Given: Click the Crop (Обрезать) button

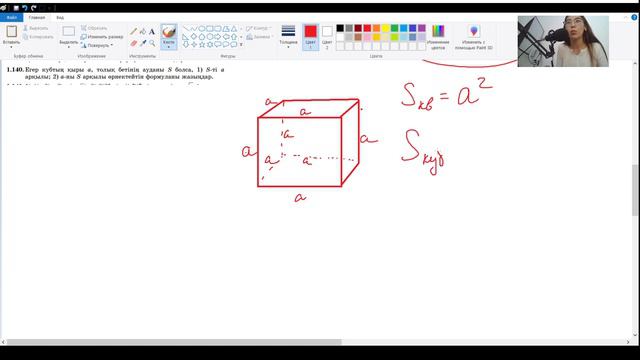Looking at the screenshot, I should click(x=94, y=28).
